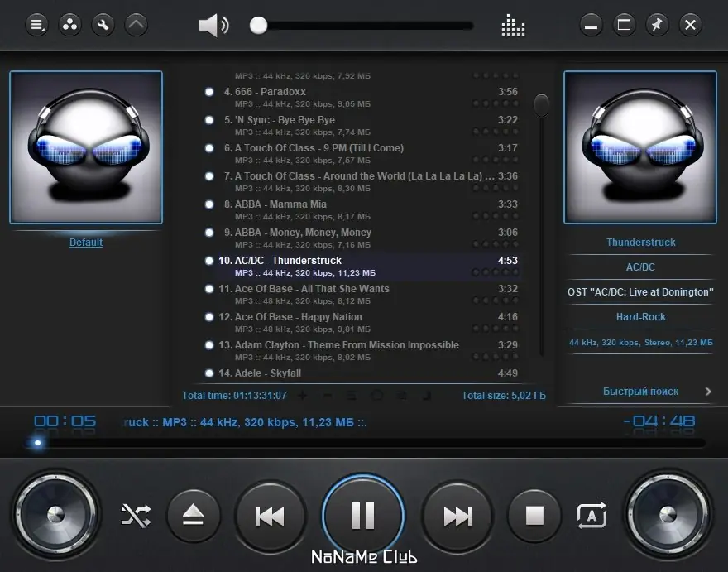Click the rating dots for ABBA - Mamma Mia
The height and width of the screenshot is (572, 728).
pos(496,216)
